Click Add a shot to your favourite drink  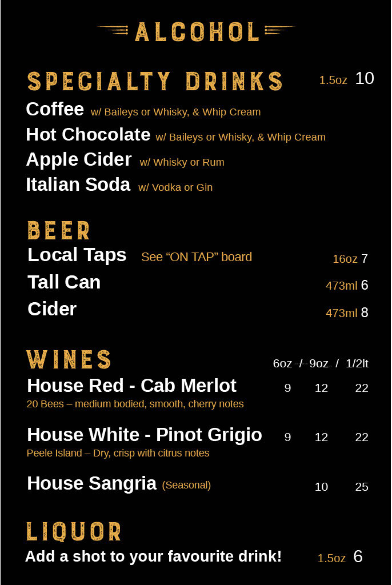(x=153, y=556)
